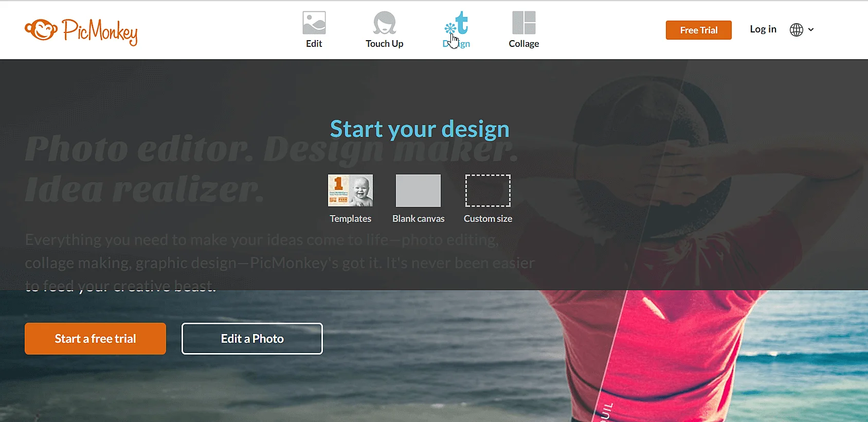Select the Blank canvas thumbnail
Image resolution: width=868 pixels, height=422 pixels.
click(x=419, y=190)
